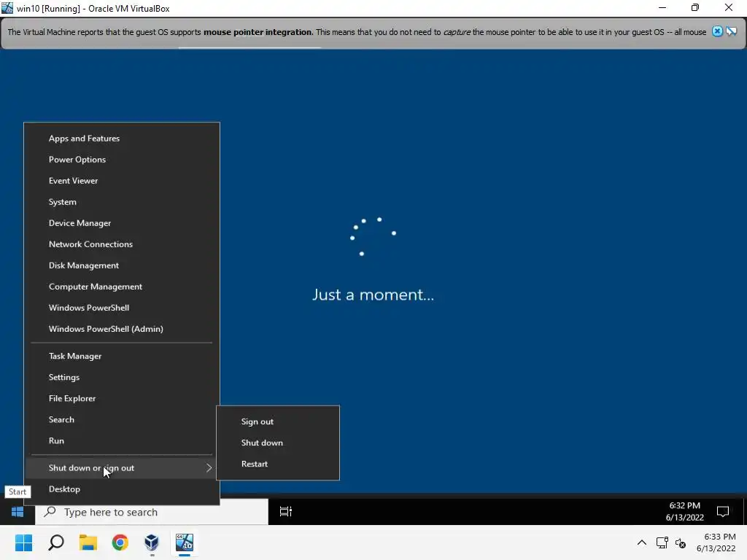This screenshot has width=747, height=560.
Task: Open guest Task View icon
Action: [x=285, y=512]
